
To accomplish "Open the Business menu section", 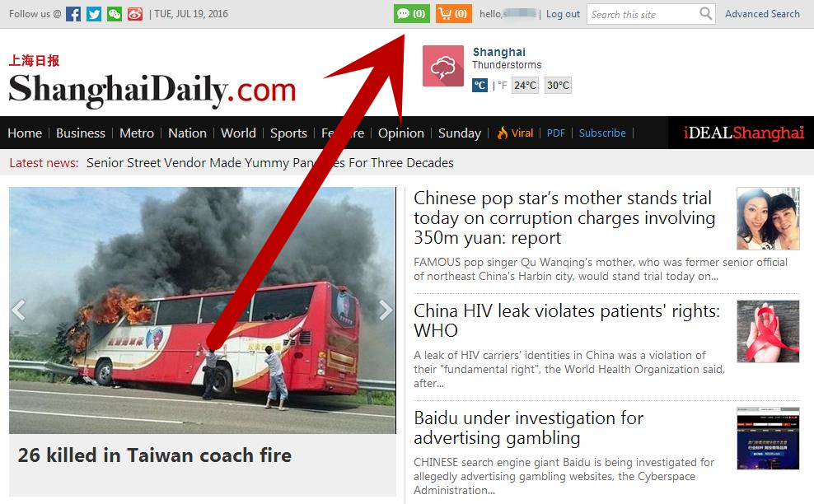I will point(81,133).
